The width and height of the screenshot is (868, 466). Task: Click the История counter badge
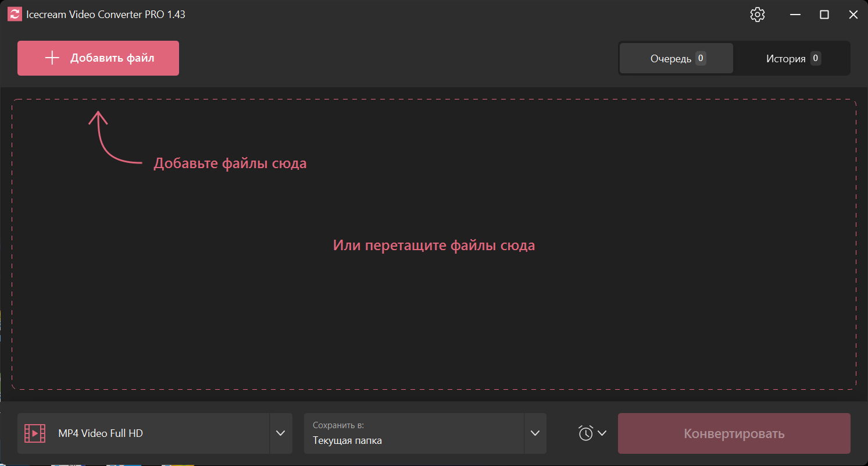(816, 58)
